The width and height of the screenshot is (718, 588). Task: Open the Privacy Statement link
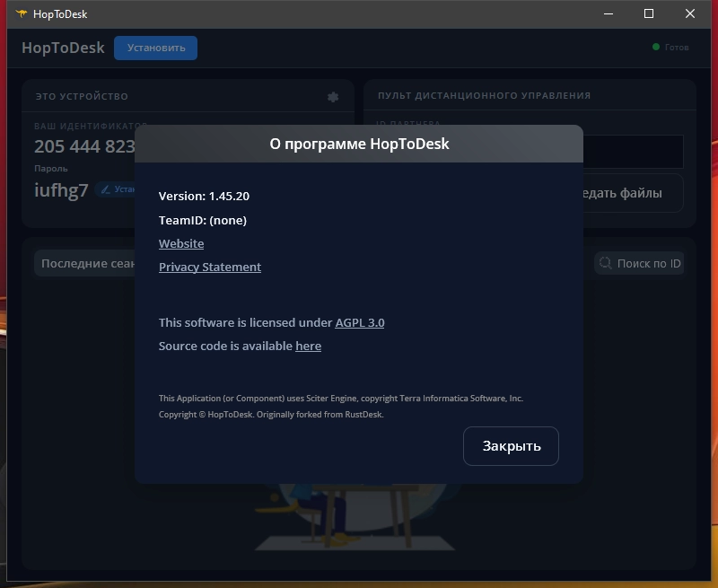210,267
